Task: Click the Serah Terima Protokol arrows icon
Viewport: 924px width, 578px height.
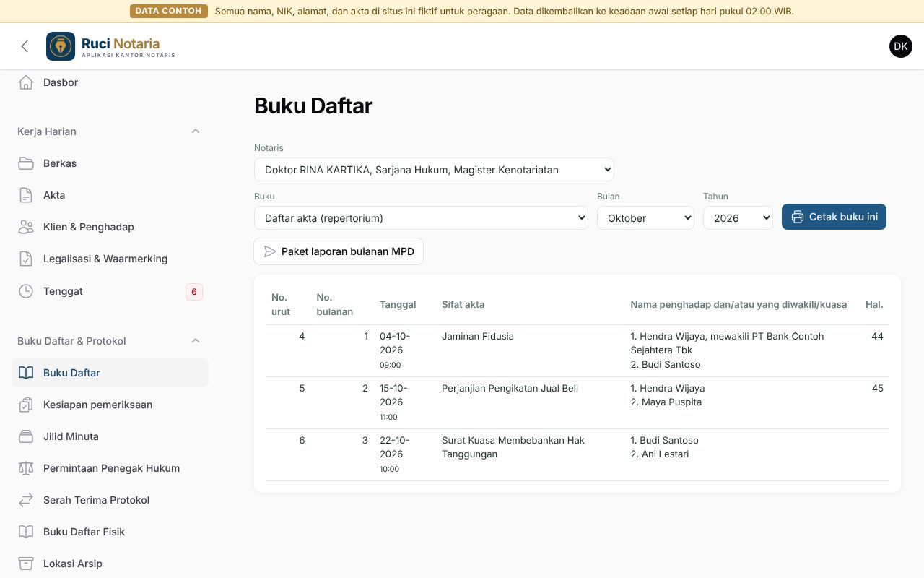Action: click(x=26, y=500)
